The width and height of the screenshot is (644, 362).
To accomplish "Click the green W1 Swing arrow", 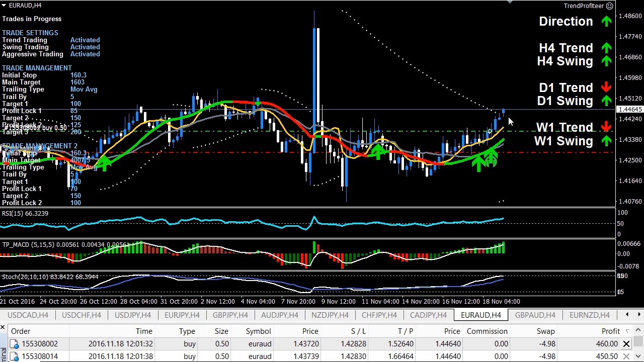I will [606, 141].
